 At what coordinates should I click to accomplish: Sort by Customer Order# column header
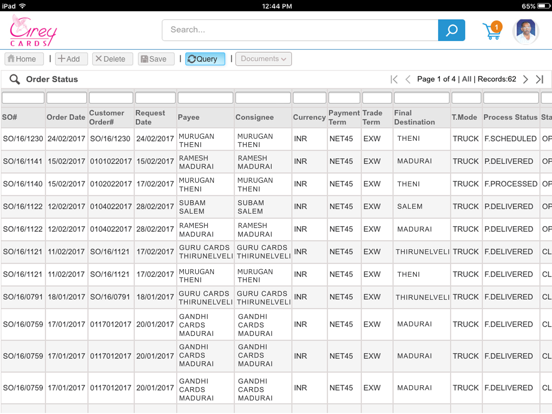click(x=111, y=117)
